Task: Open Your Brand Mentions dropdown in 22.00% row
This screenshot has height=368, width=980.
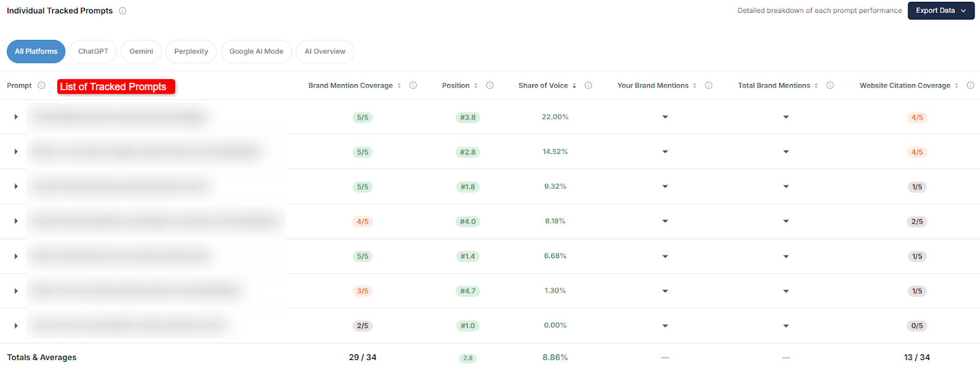Action: 665,117
